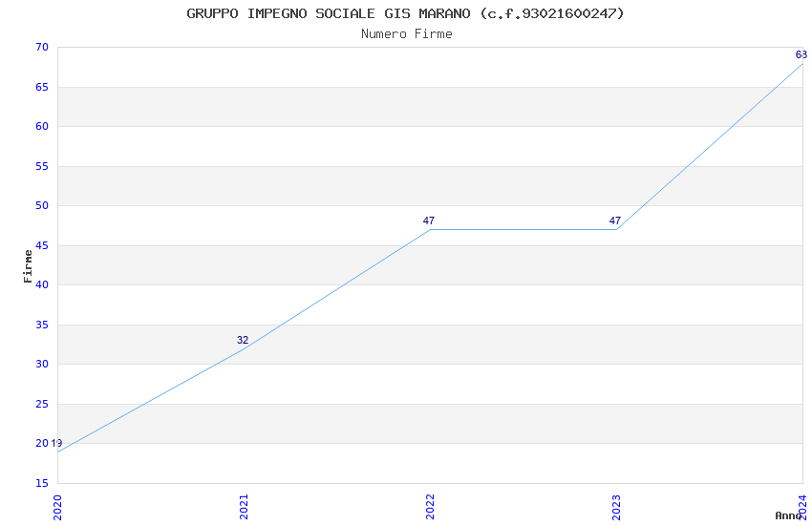Click the y-axis tick value 25
The height and width of the screenshot is (525, 812).
pyautogui.click(x=42, y=404)
